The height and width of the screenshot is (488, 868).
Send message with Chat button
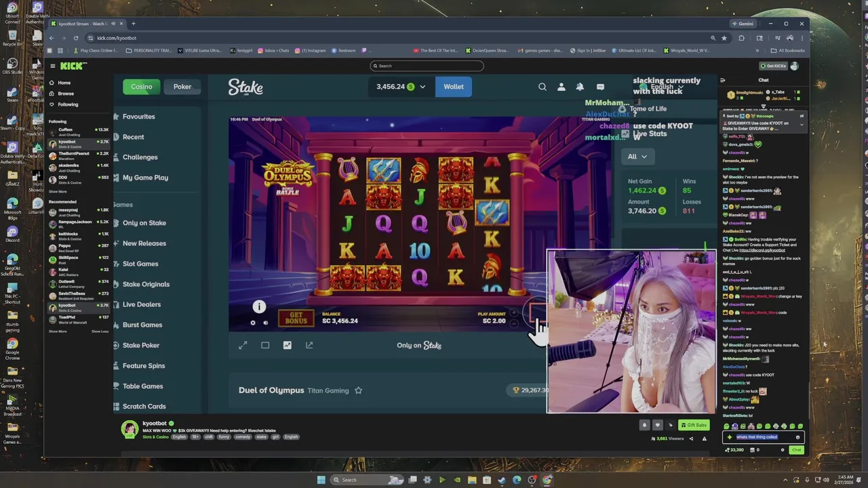tap(796, 450)
